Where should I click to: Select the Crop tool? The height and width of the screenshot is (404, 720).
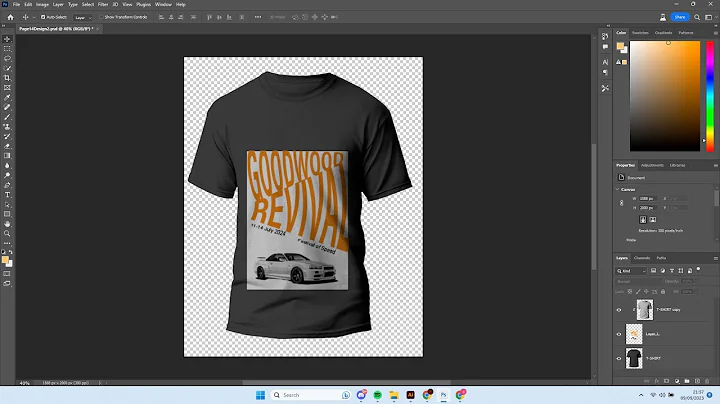click(7, 78)
